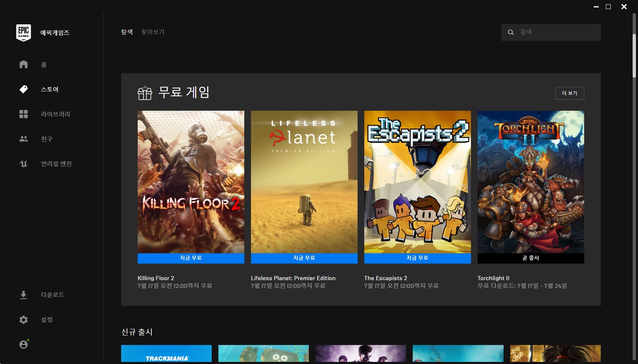Click 지금 무료 banner under Killing Floor 2
This screenshot has height=364, width=638.
coord(191,258)
